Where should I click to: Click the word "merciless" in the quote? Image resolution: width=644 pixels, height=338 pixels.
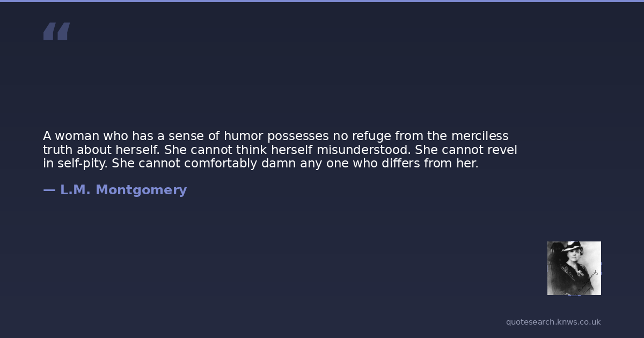(x=480, y=136)
